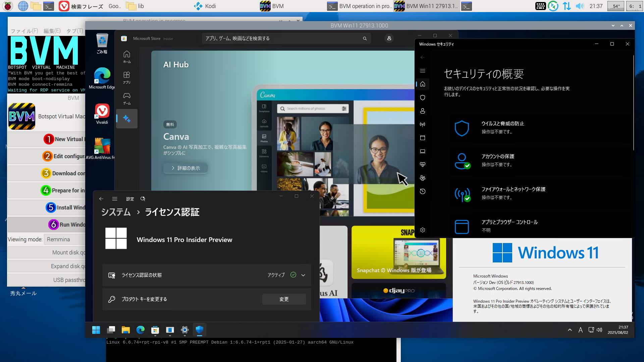
Task: Open Windows Security settings gear
Action: pos(423,230)
